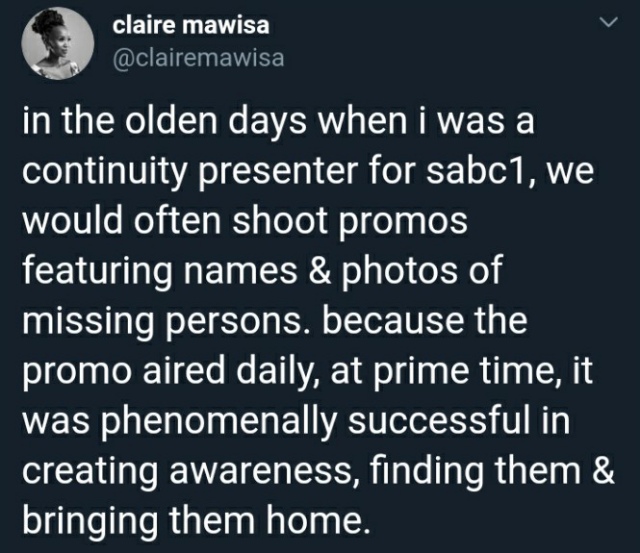Screen dimensions: 640x553
Task: Click the word because in tweet
Action: (393, 321)
